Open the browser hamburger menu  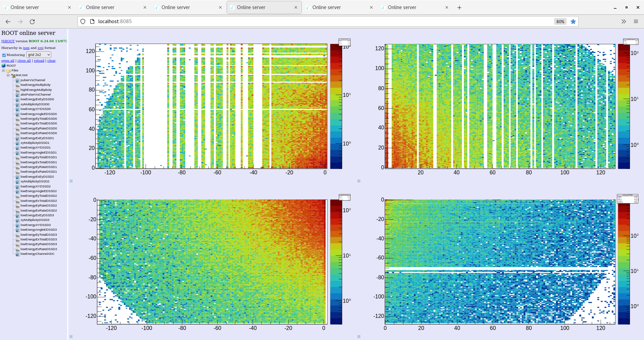coord(636,21)
